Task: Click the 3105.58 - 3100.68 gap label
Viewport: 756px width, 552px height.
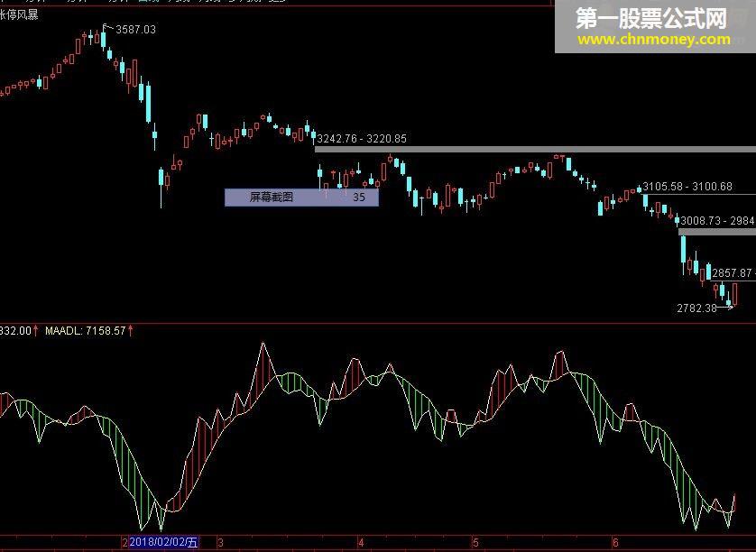Action: coord(687,186)
